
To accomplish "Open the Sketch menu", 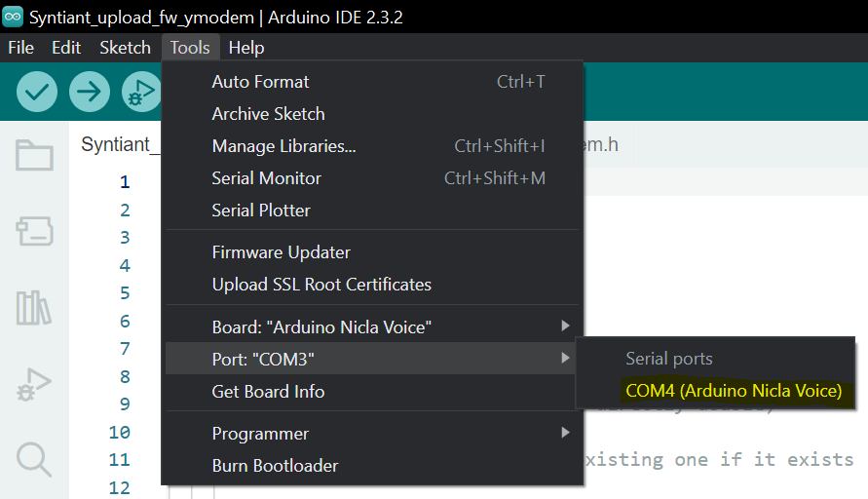I will pyautogui.click(x=125, y=48).
